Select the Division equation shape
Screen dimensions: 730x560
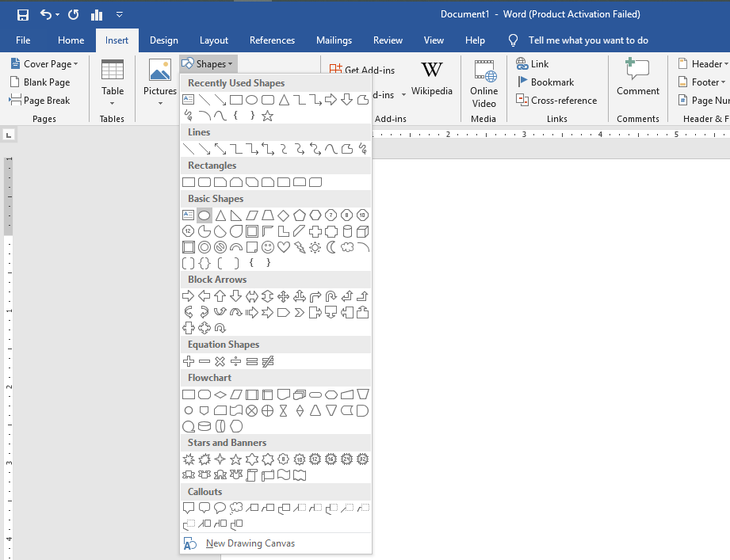(x=236, y=361)
